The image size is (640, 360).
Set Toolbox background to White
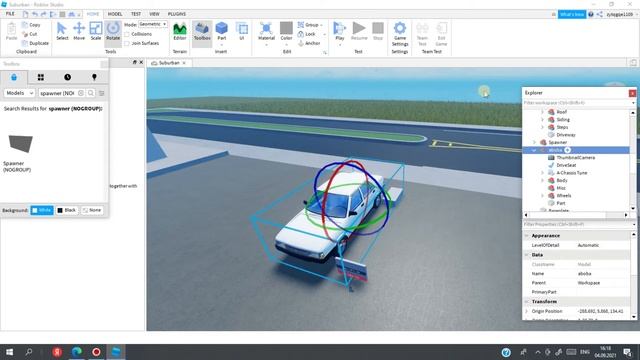coord(42,210)
